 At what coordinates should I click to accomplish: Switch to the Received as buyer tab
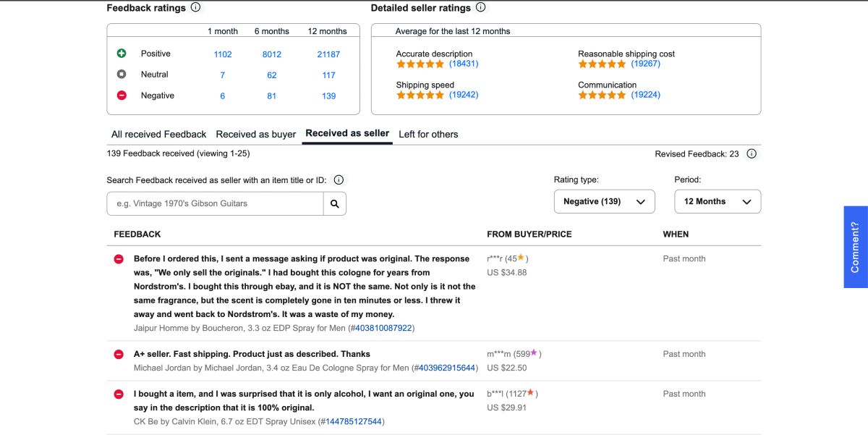[x=255, y=134]
